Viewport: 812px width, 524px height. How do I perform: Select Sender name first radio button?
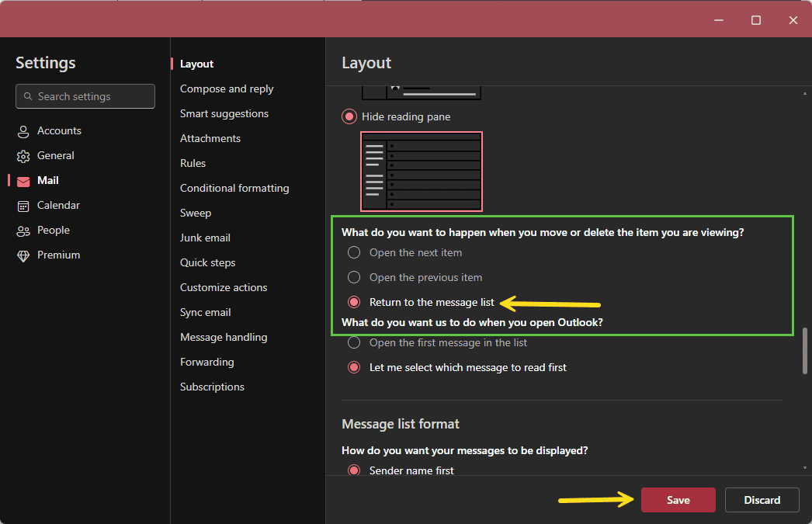click(x=354, y=470)
